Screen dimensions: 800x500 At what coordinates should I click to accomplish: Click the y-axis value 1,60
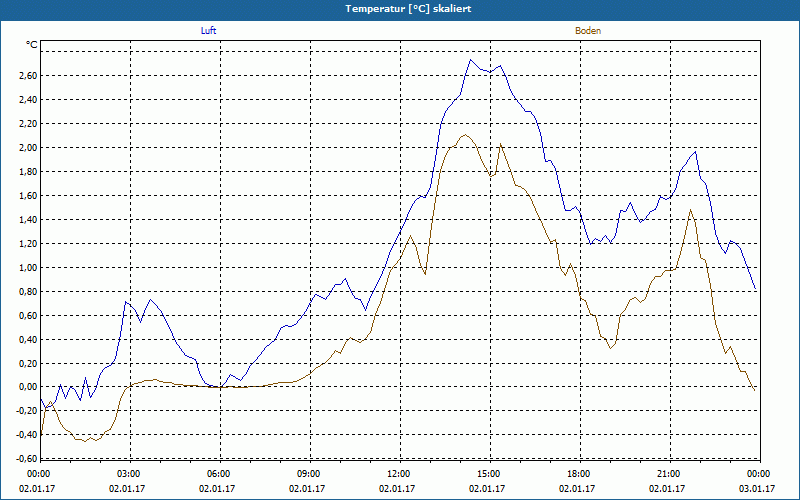pos(29,195)
